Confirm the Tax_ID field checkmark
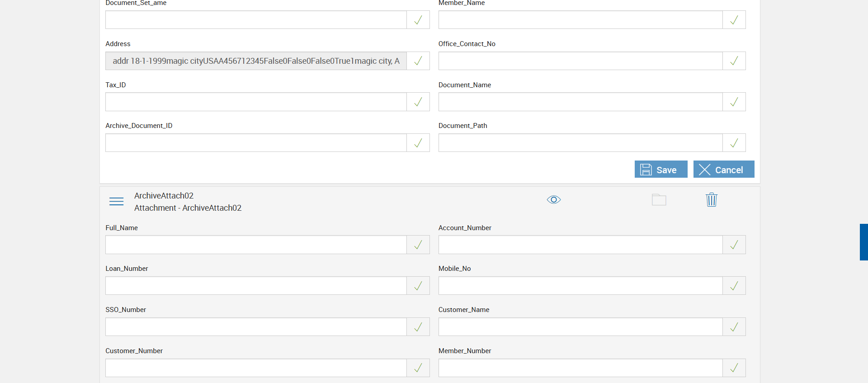 tap(418, 102)
